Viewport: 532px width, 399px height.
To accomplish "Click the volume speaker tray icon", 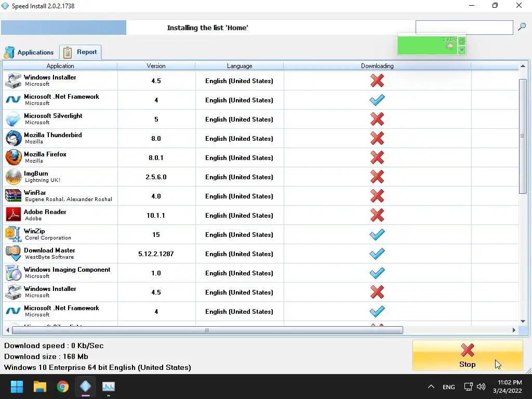I will tap(481, 387).
